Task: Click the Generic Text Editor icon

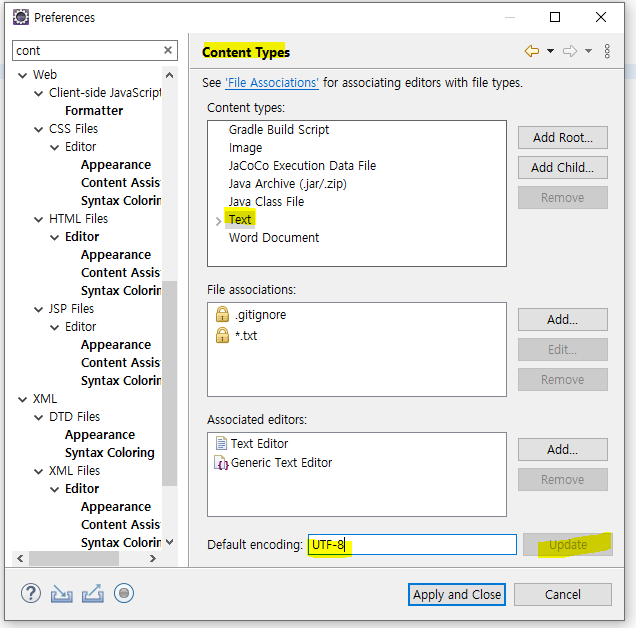Action: click(x=221, y=463)
